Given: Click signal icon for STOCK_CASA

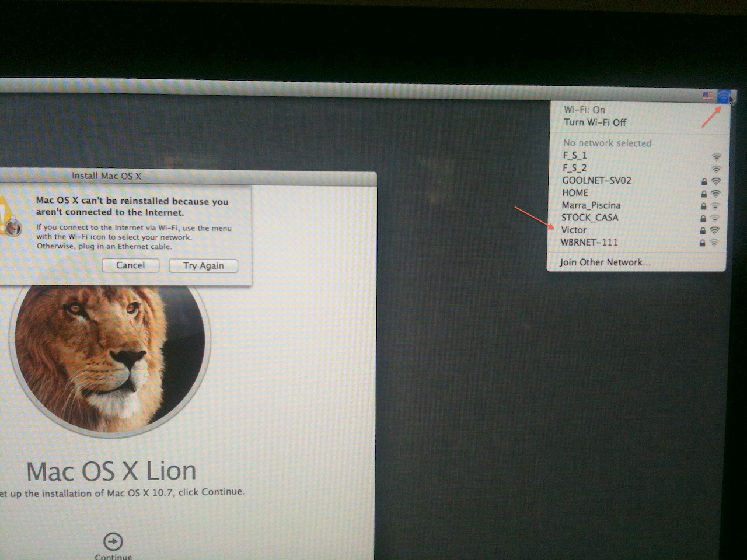Looking at the screenshot, I should click(x=715, y=218).
